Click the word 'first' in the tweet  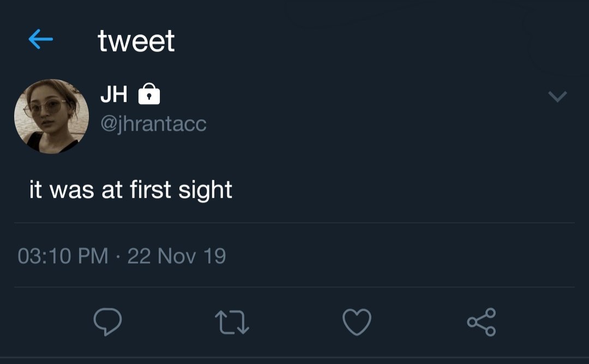point(143,190)
